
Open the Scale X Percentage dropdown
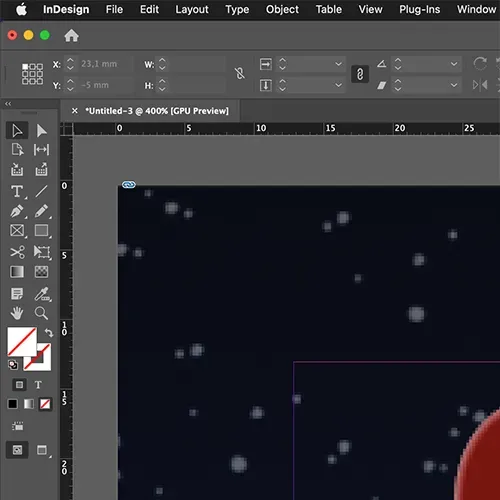[x=338, y=64]
